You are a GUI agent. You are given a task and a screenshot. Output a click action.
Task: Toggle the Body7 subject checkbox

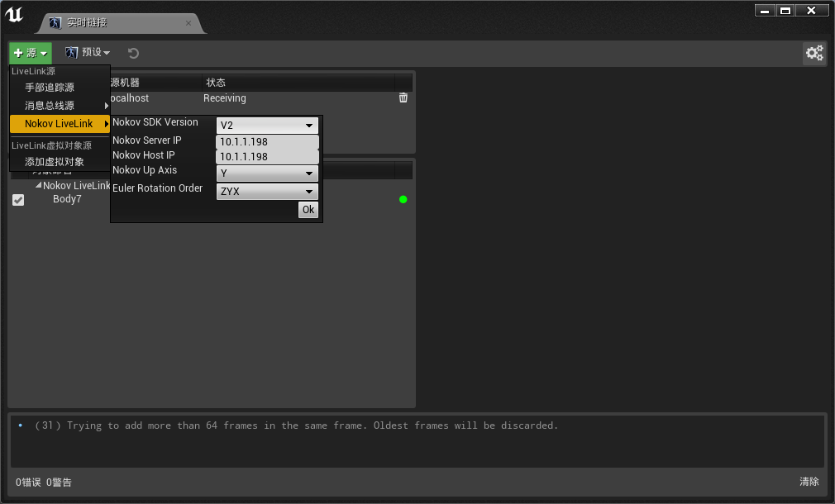point(18,200)
